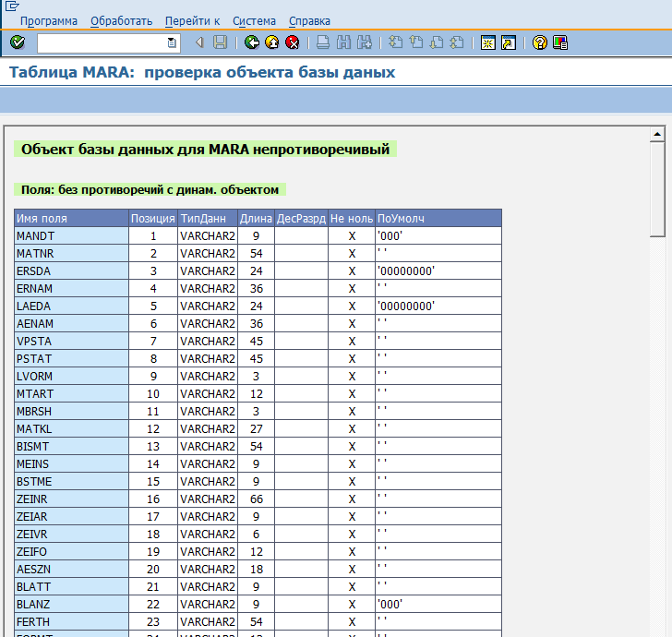Open the Перейти к menu
Viewport: 672px width, 637px height.
192,20
